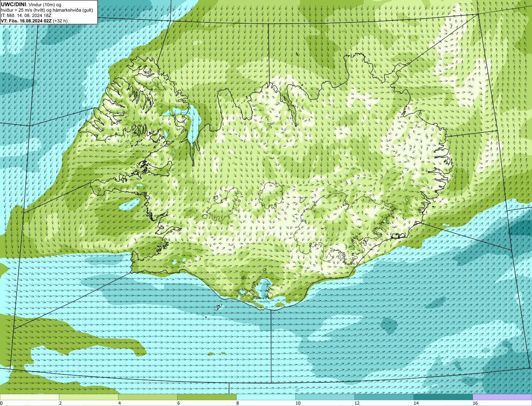Click the olive green 6–8 legend color segment
Viewport: 532px width, 406px height.
[207, 397]
